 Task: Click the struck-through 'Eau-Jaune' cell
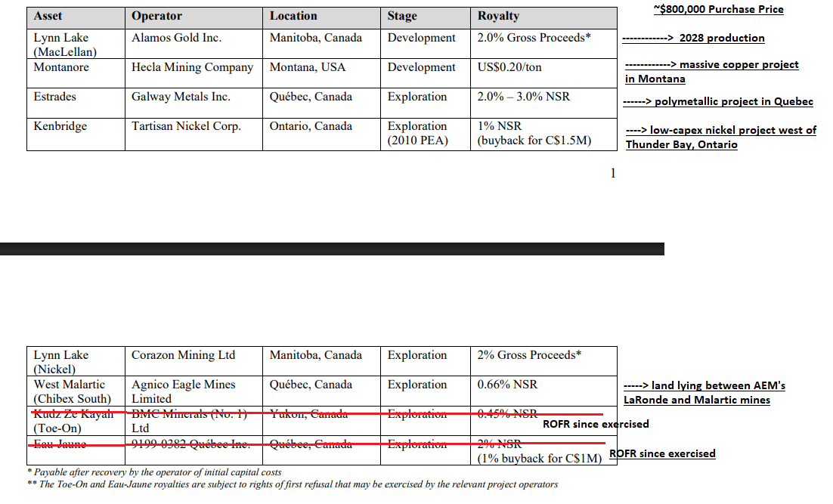76,450
